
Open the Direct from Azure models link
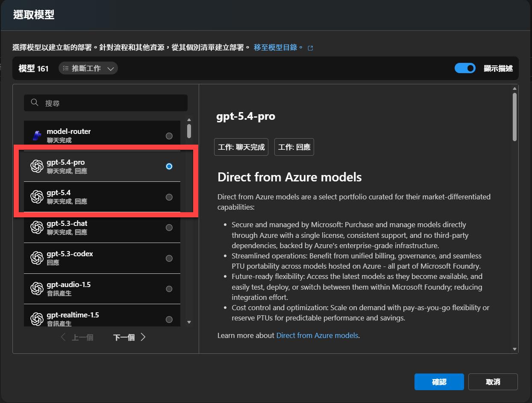[x=317, y=335]
